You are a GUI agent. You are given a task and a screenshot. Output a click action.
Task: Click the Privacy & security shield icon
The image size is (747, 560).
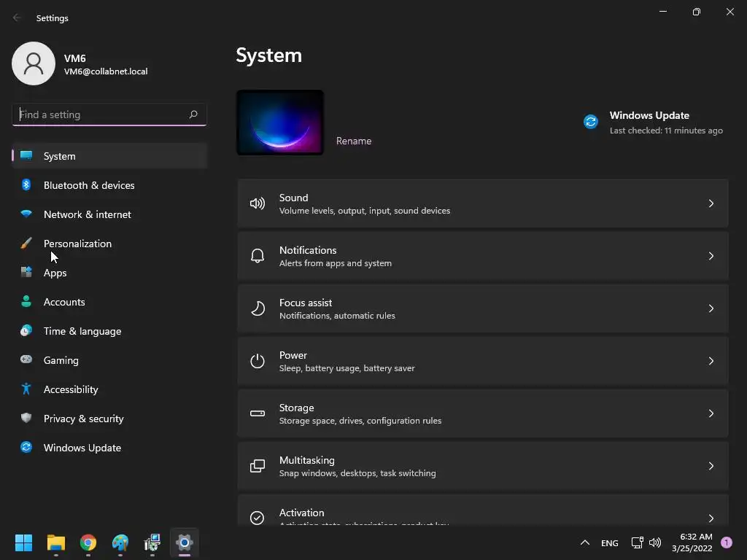[26, 418]
